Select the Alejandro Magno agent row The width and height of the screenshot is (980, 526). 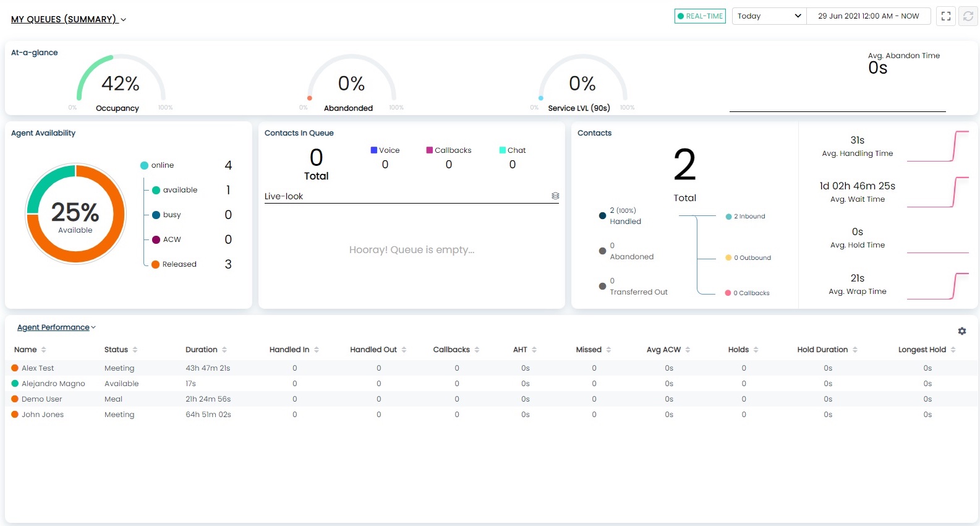[492, 384]
